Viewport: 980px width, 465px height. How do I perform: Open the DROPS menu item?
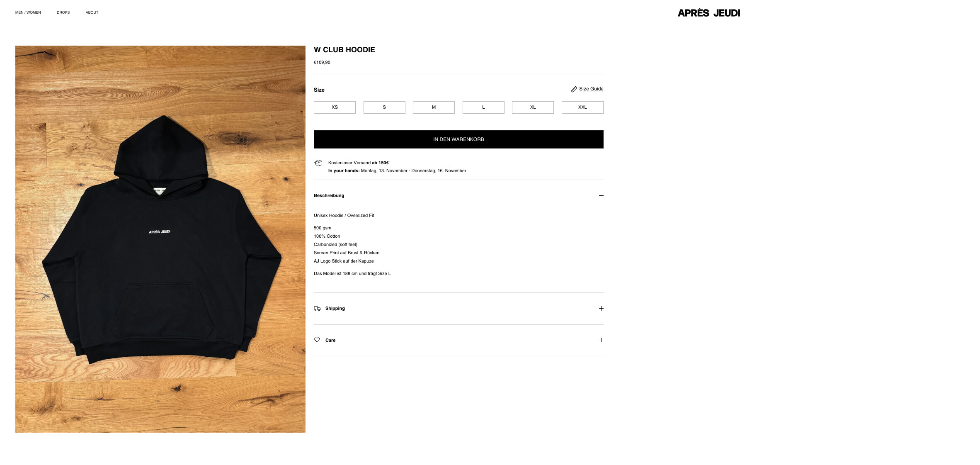pos(63,12)
